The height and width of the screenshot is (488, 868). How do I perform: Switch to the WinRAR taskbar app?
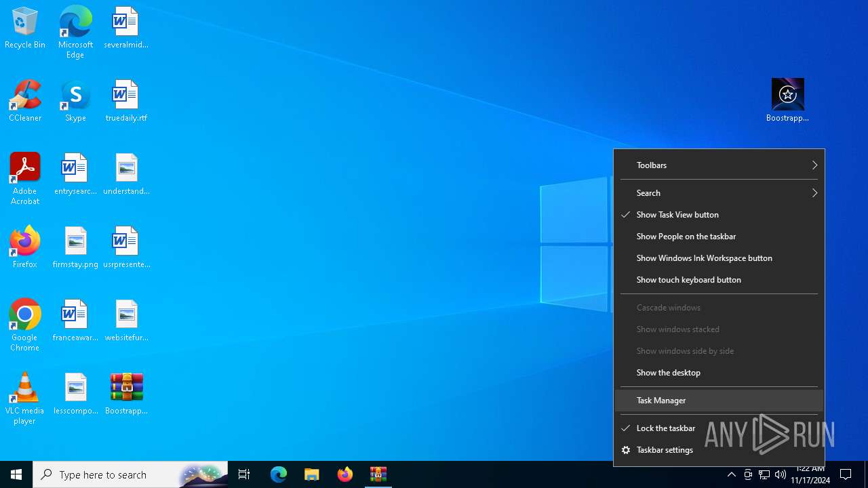click(378, 474)
